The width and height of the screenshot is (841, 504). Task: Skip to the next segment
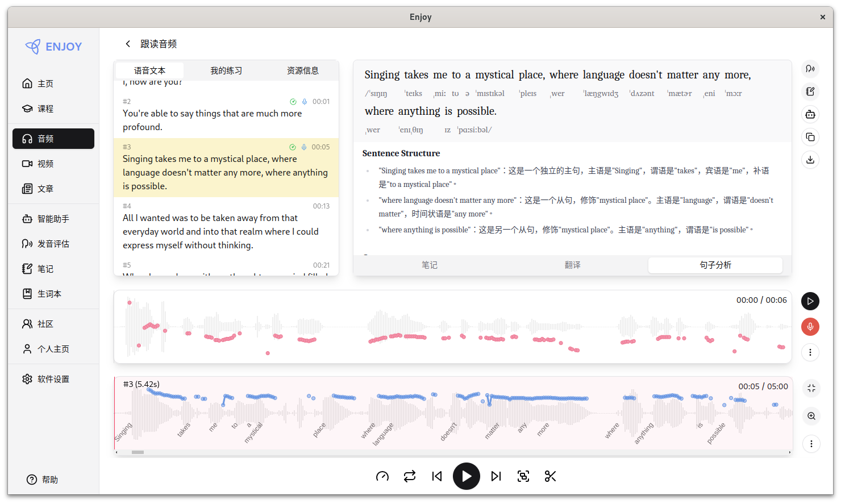pyautogui.click(x=496, y=476)
